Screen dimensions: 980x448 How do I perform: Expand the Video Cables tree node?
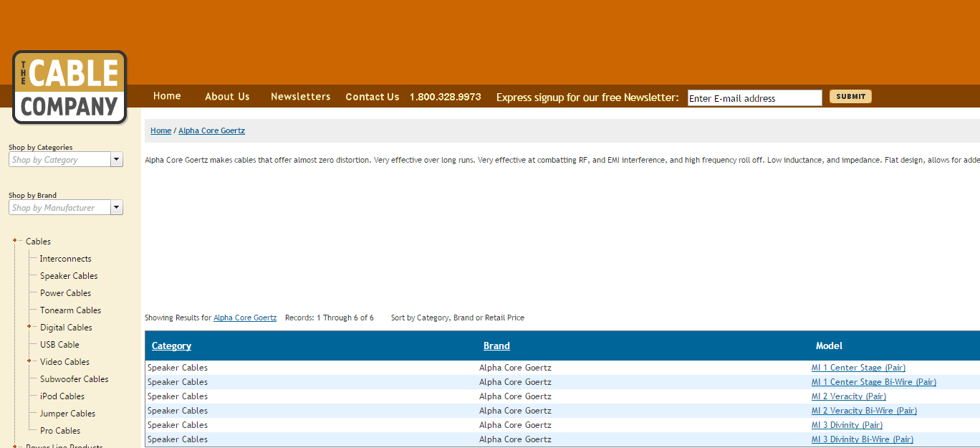coord(29,361)
